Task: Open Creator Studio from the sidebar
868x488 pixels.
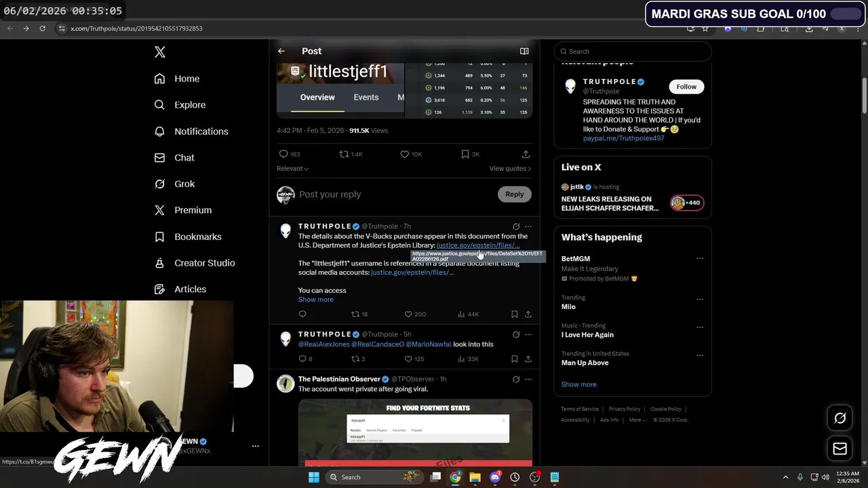Action: coord(195,263)
